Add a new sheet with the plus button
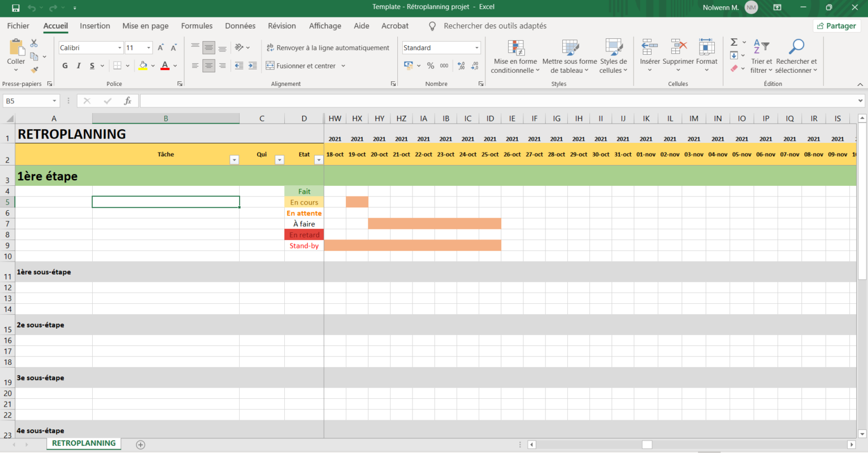 [x=140, y=445]
